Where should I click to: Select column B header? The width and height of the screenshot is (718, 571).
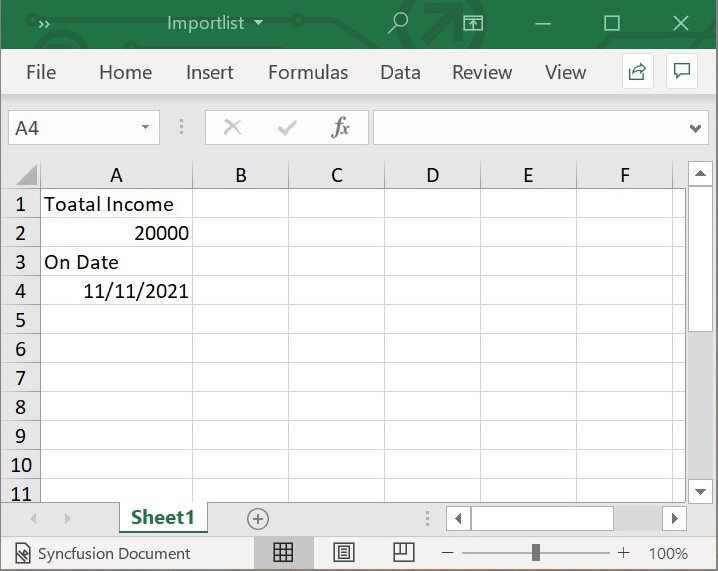pos(241,175)
